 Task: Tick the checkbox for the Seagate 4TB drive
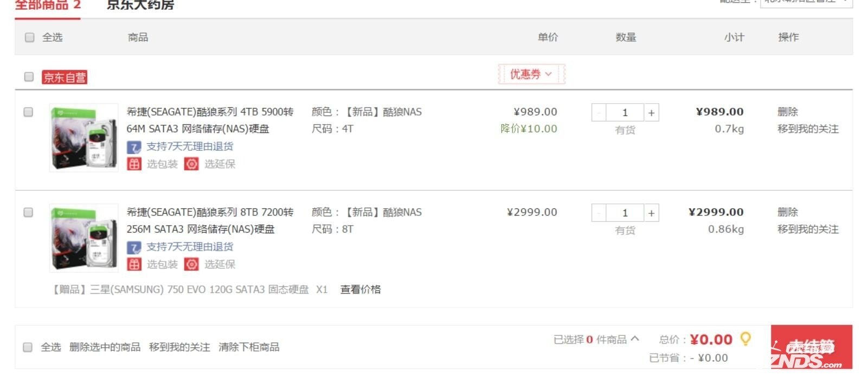(28, 112)
